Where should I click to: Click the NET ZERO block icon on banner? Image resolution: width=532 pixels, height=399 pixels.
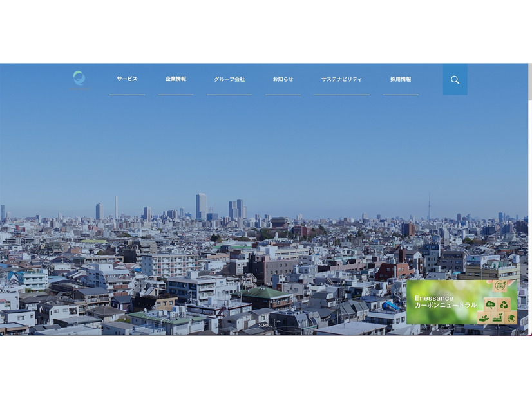click(500, 286)
